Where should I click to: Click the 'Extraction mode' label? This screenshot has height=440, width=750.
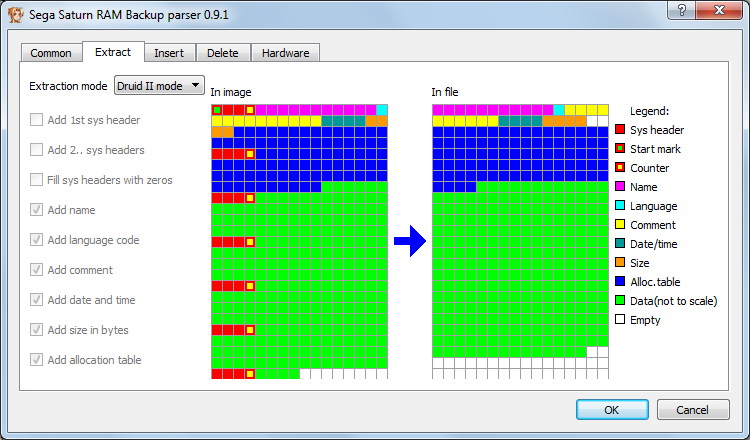tap(68, 86)
